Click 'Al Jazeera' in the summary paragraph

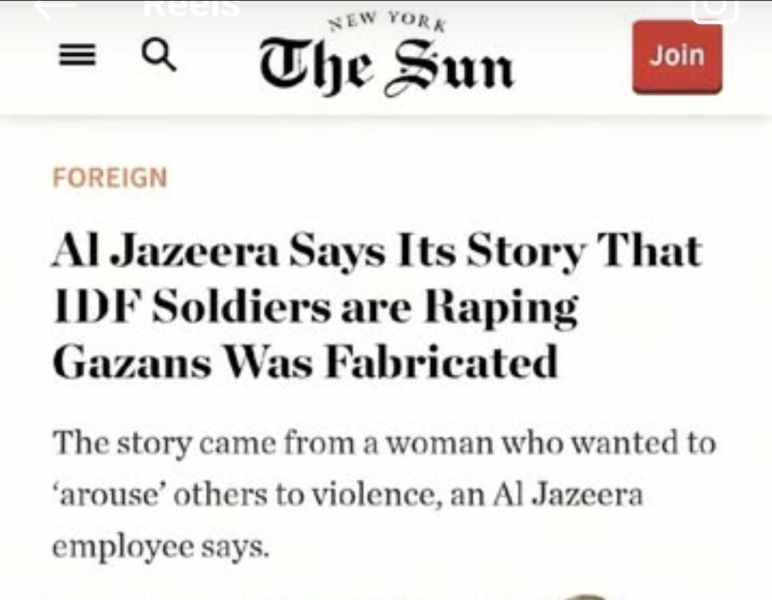[x=569, y=494]
